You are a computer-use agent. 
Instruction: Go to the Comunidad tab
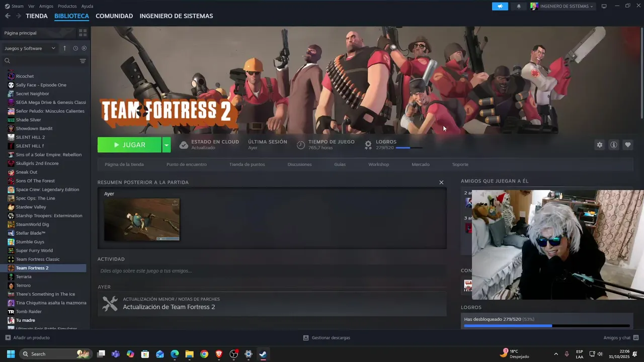[x=114, y=16]
